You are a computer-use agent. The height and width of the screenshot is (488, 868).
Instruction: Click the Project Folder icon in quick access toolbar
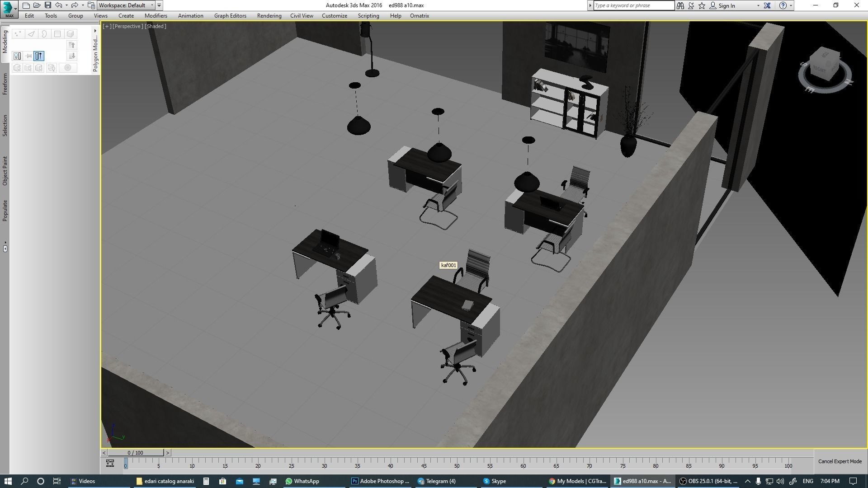(91, 5)
